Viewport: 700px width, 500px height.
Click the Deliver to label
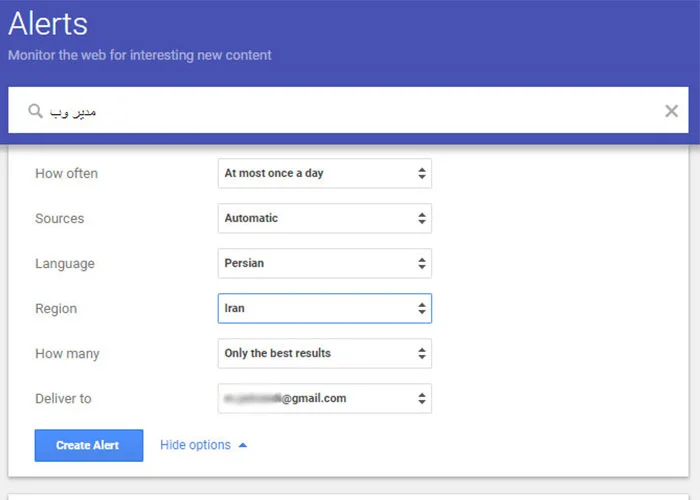tap(63, 398)
